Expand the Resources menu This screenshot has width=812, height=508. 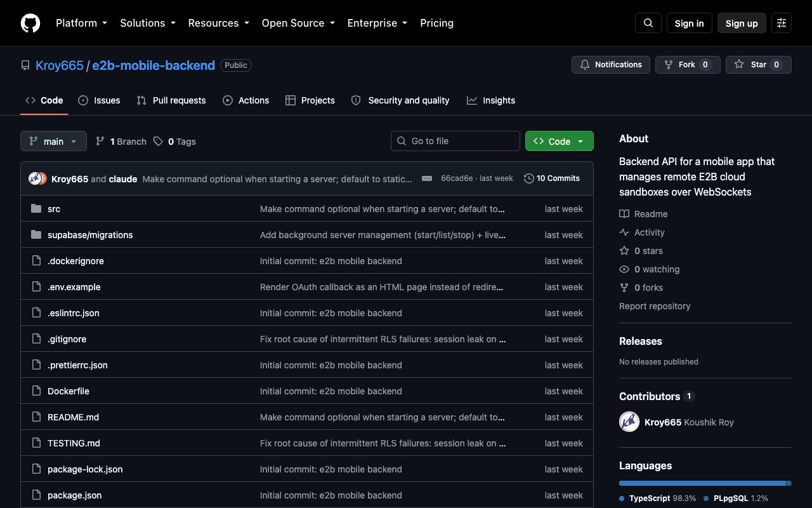point(218,23)
